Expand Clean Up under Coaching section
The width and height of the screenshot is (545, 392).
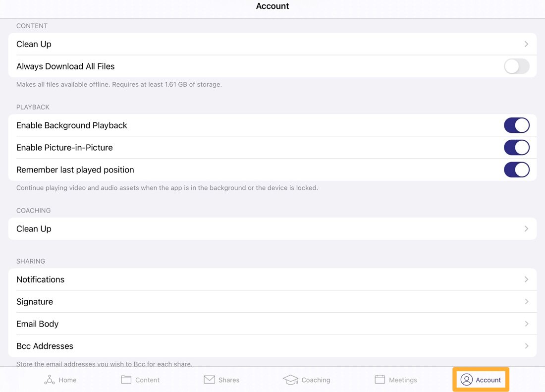[x=272, y=228]
